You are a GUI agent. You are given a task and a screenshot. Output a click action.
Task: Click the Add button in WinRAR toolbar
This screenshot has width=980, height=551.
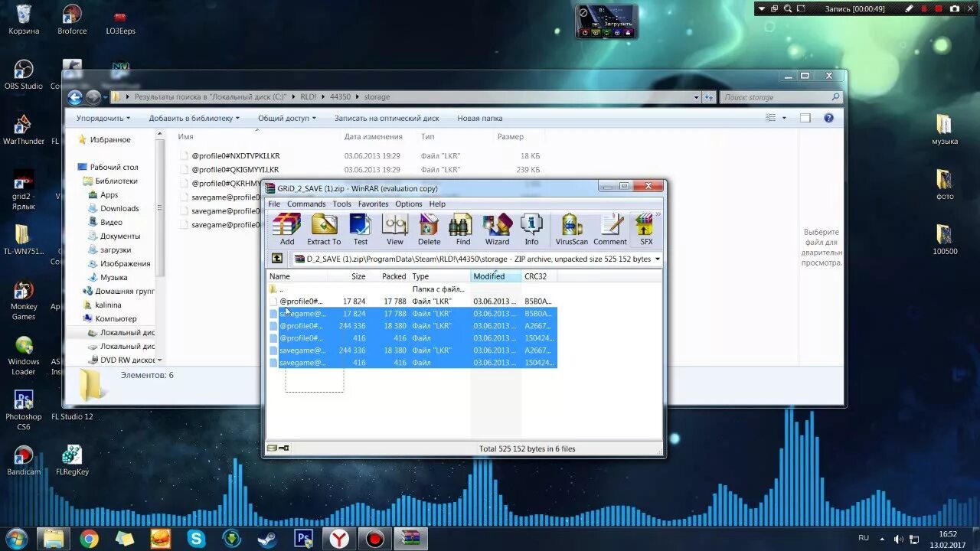pyautogui.click(x=287, y=230)
